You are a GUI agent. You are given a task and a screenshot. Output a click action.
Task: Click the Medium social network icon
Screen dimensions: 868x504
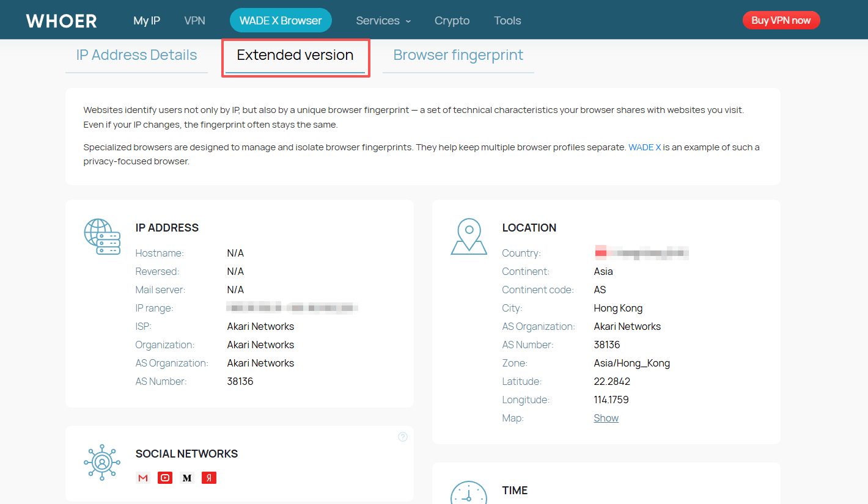pyautogui.click(x=187, y=478)
